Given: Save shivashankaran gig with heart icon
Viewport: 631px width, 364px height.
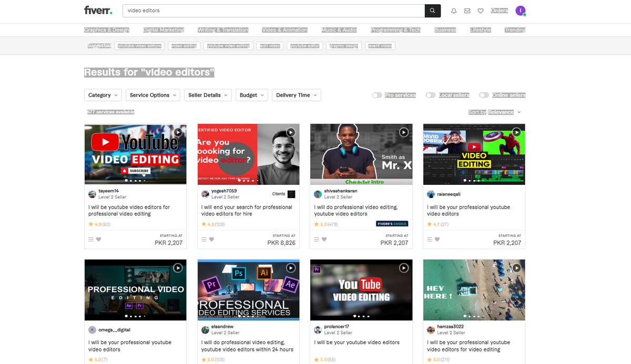Looking at the screenshot, I should click(324, 240).
